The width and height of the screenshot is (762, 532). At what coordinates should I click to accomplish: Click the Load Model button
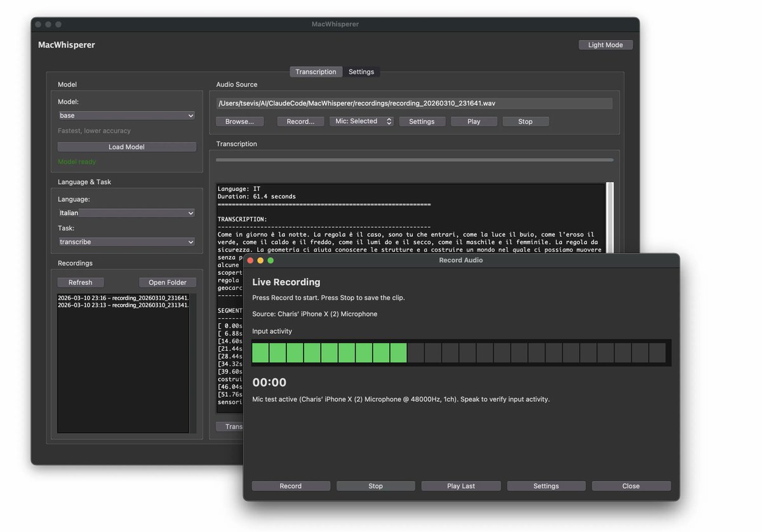[126, 147]
